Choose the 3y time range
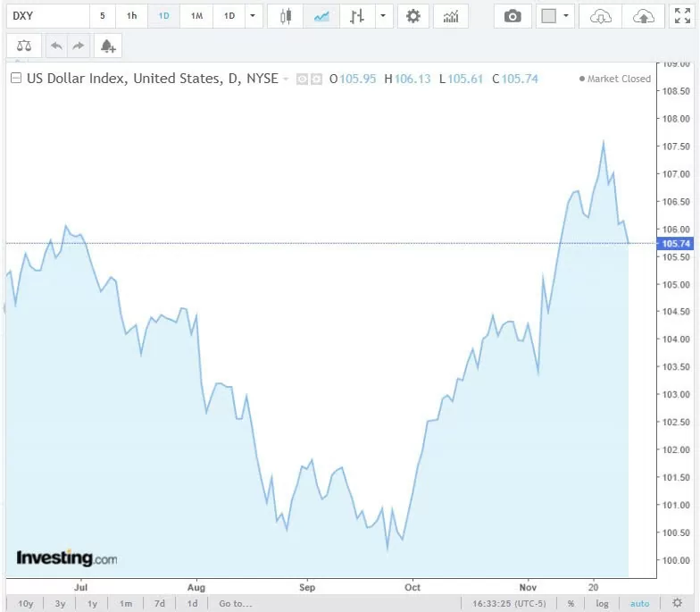The width and height of the screenshot is (700, 612). pos(60,604)
